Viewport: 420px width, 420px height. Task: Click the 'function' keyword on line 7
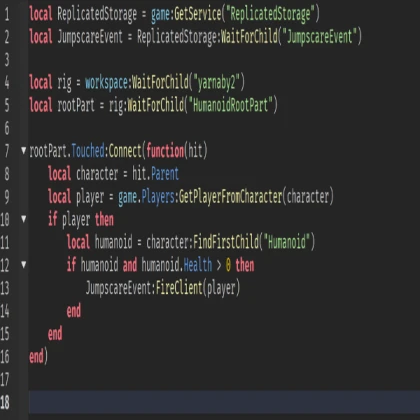point(165,151)
